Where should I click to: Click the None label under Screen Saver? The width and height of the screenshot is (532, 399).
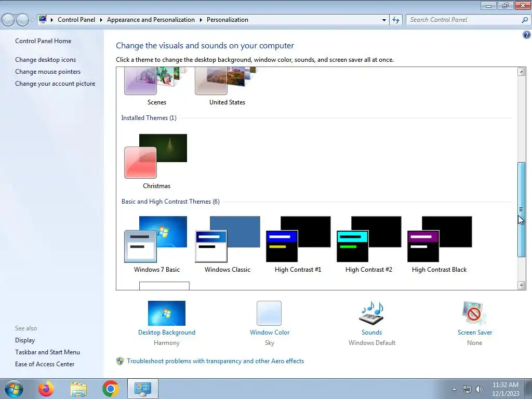474,343
